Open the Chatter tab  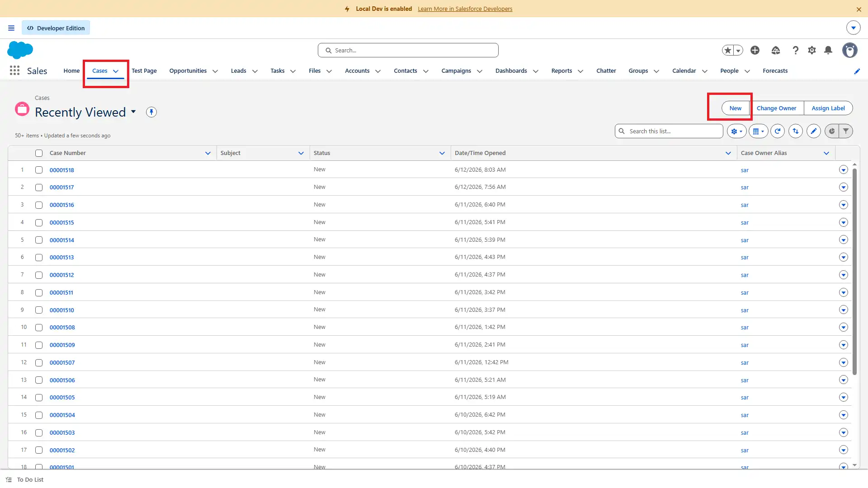point(606,71)
